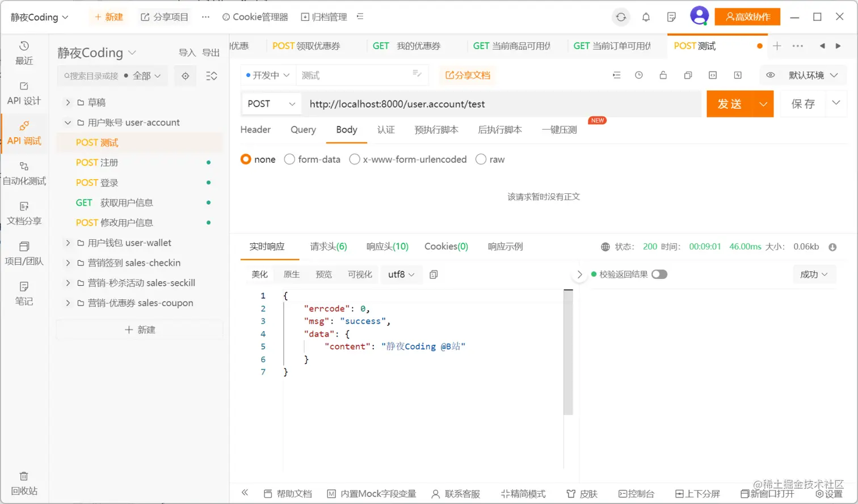This screenshot has height=504, width=858.
Task: Expand the 用户钱包 user-wallet folder
Action: point(68,243)
